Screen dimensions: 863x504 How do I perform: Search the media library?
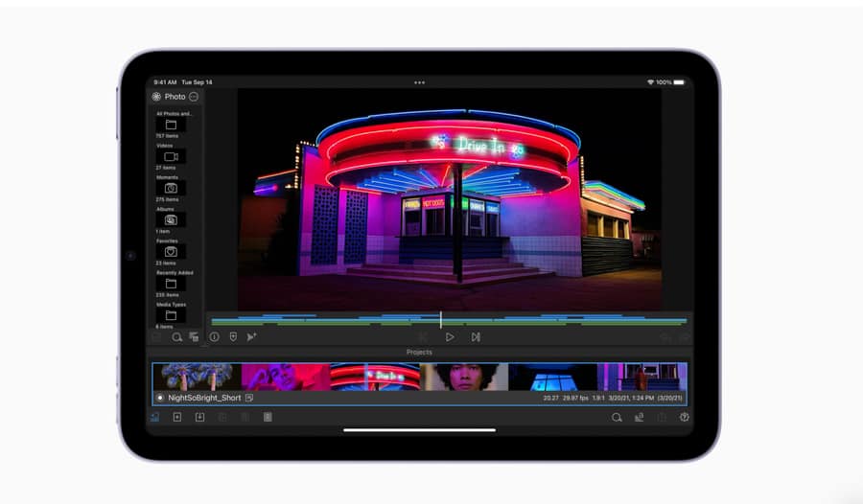click(x=177, y=337)
